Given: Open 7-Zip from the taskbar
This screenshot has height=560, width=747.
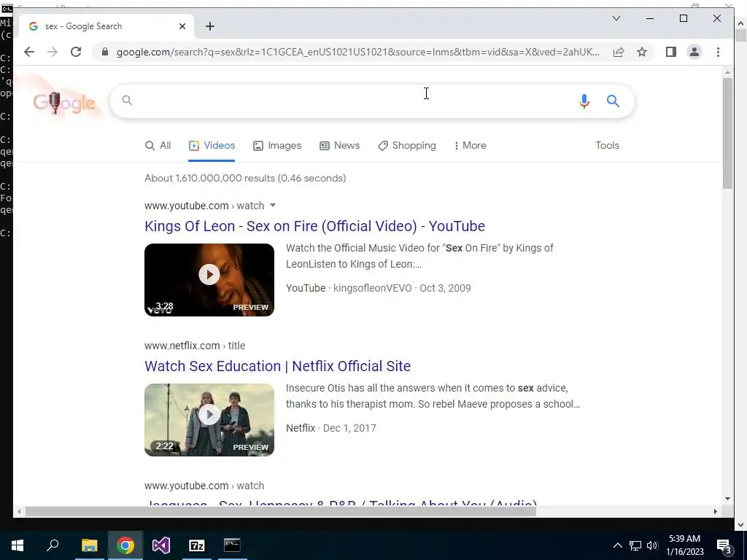Looking at the screenshot, I should [x=196, y=545].
